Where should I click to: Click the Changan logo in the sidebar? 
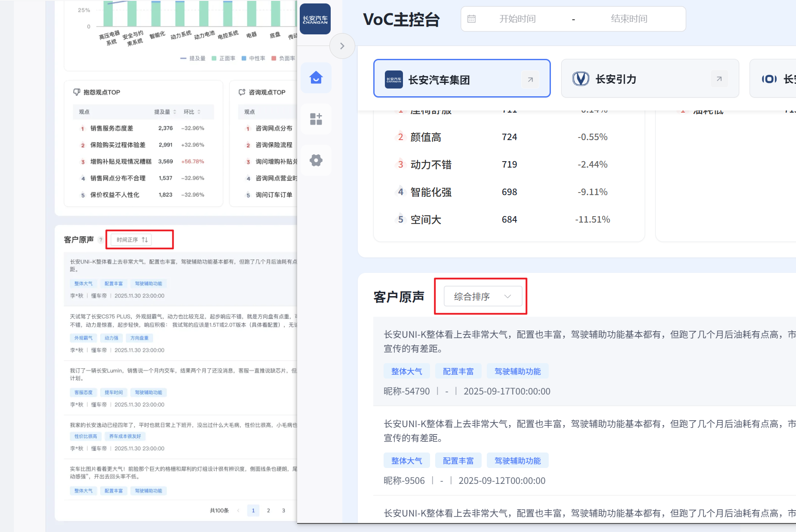[x=315, y=19]
